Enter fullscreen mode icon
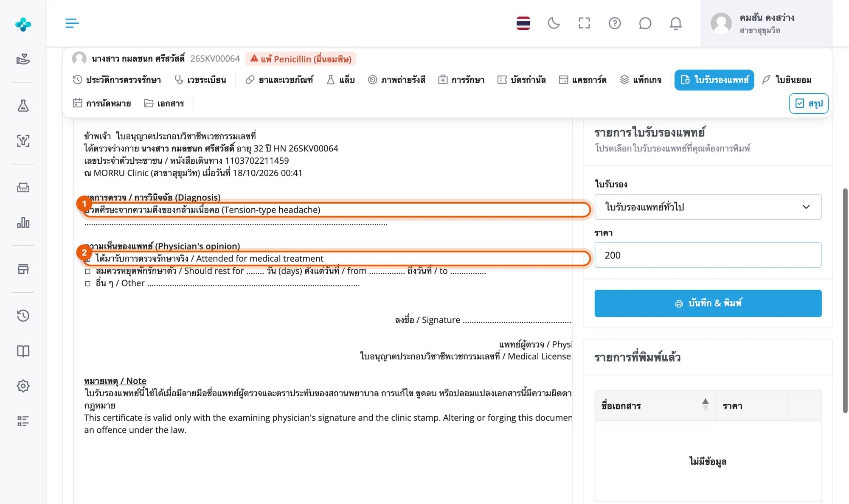This screenshot has height=504, width=849. click(584, 23)
